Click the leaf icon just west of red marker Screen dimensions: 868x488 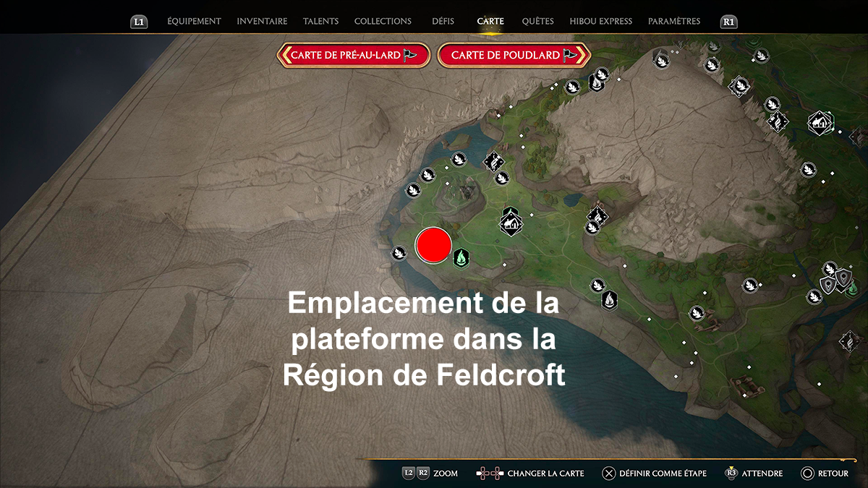pos(399,252)
